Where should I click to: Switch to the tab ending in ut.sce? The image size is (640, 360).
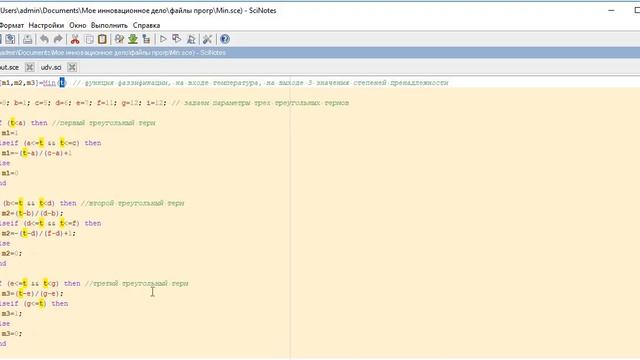pos(9,67)
